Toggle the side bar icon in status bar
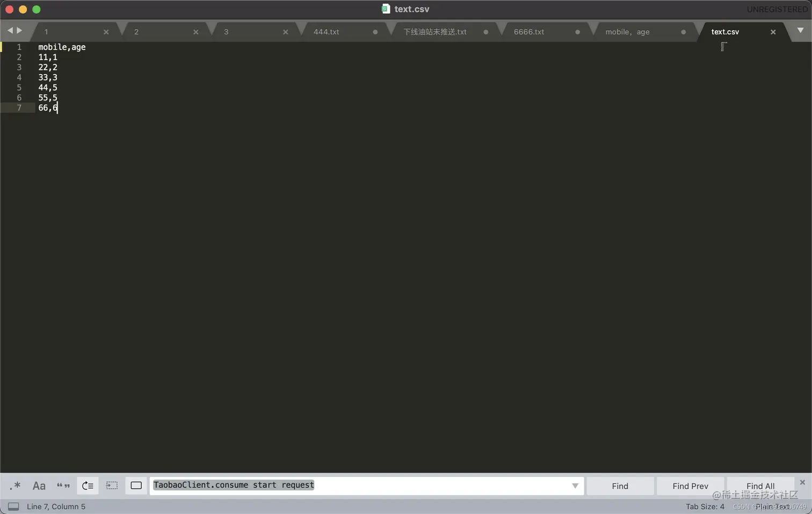 click(x=13, y=506)
